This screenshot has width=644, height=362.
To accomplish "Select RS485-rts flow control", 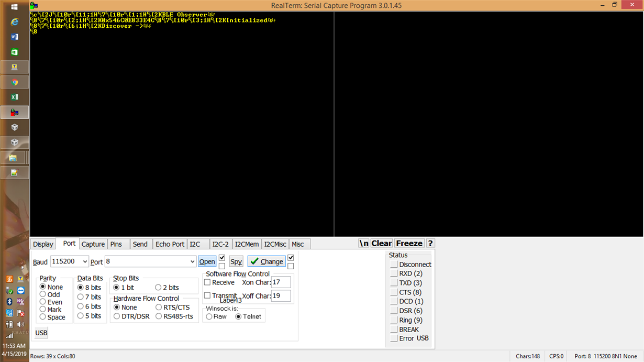I will 174,316.
